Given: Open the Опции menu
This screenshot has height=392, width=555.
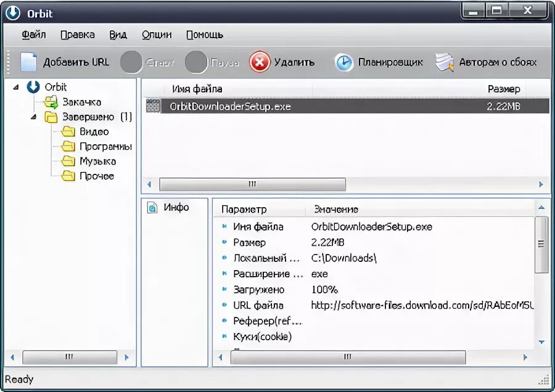Looking at the screenshot, I should coord(157,35).
